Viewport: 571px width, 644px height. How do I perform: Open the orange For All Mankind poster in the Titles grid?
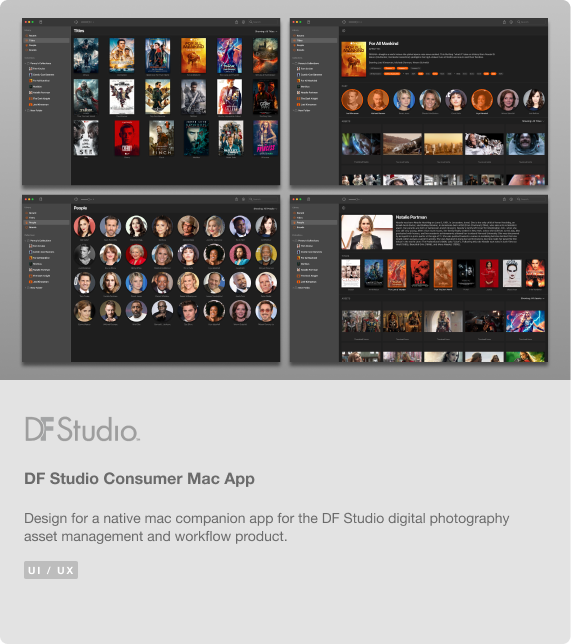click(193, 55)
